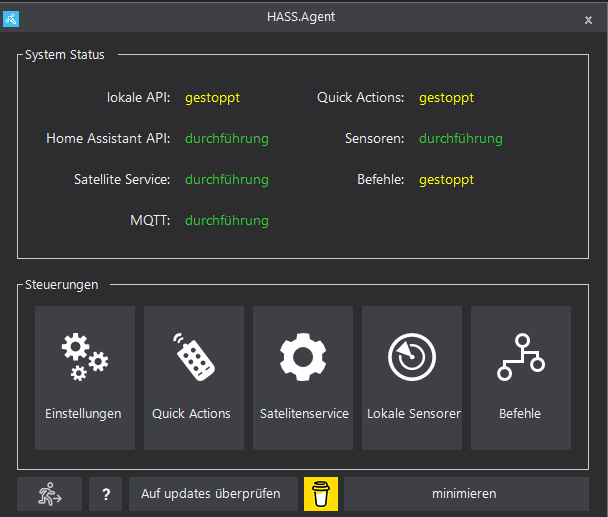Open Einstellungen with the gears icon
608x517 pixels.
[x=85, y=378]
